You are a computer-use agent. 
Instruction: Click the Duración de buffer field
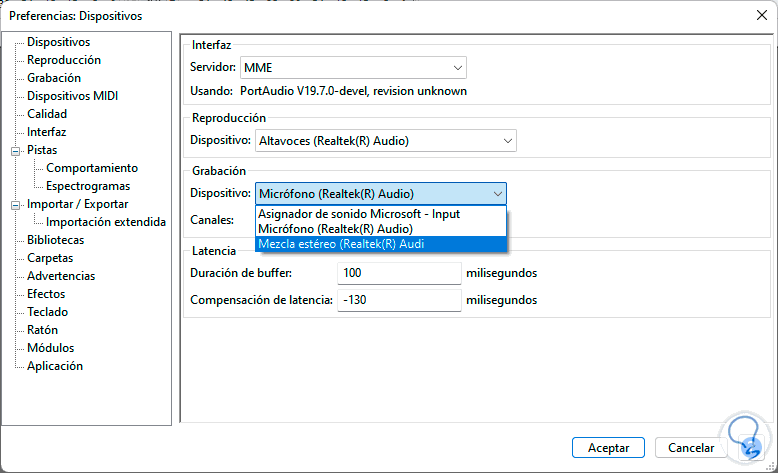398,272
